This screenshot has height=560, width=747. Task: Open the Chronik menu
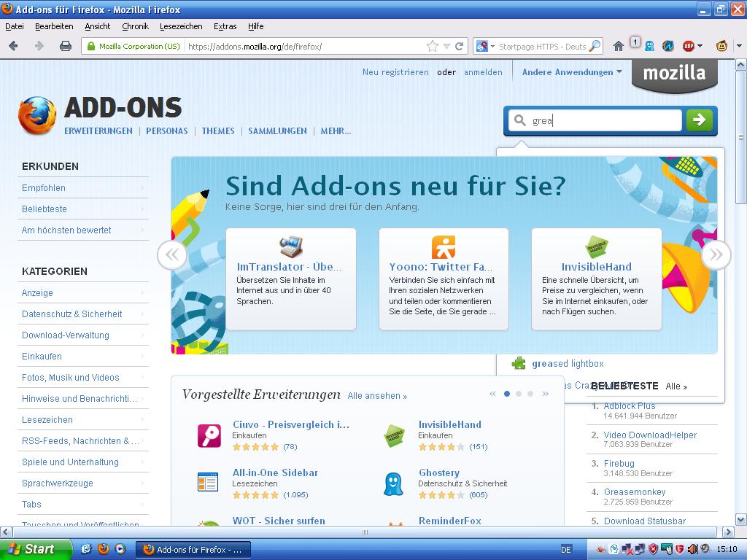tap(135, 26)
